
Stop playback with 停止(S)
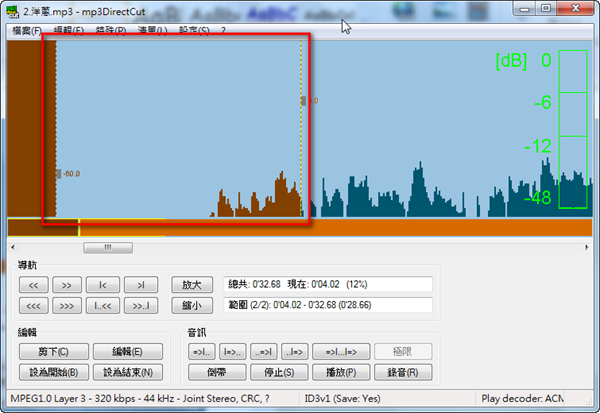click(279, 372)
